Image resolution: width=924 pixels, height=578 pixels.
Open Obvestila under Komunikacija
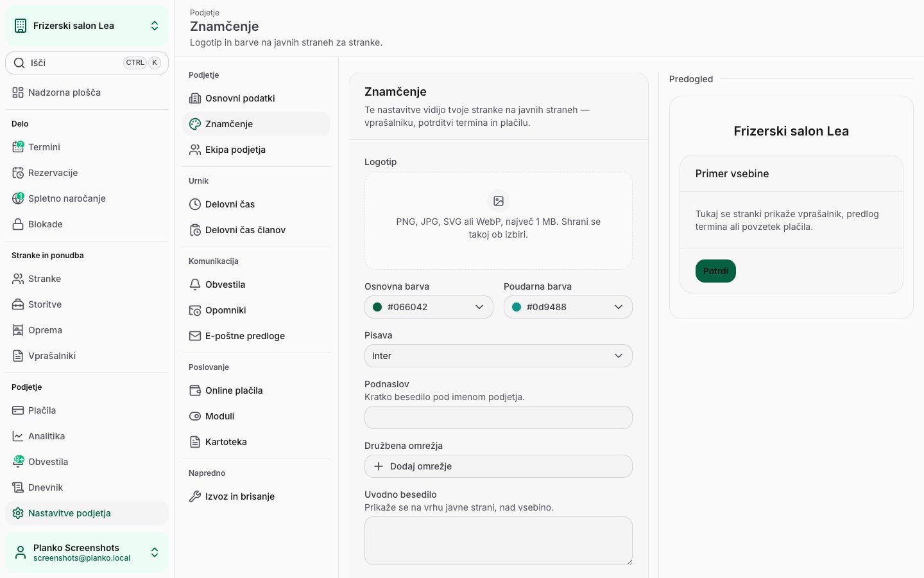tap(256, 285)
